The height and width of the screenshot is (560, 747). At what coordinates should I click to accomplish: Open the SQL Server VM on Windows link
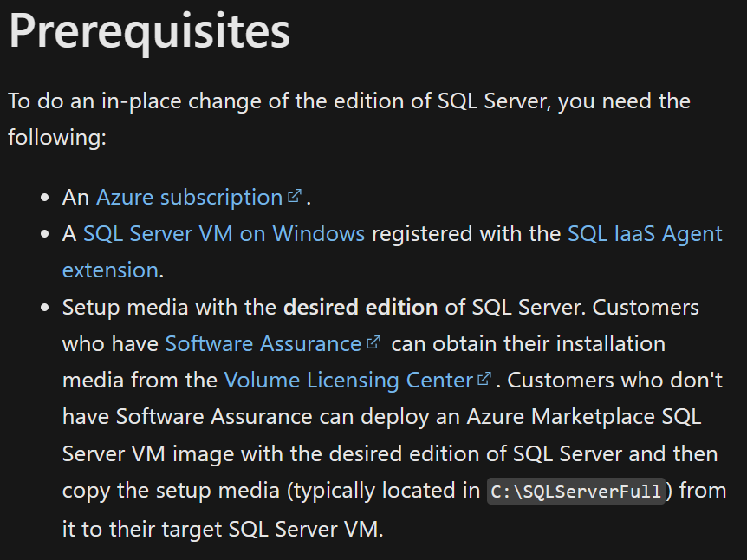pyautogui.click(x=224, y=233)
